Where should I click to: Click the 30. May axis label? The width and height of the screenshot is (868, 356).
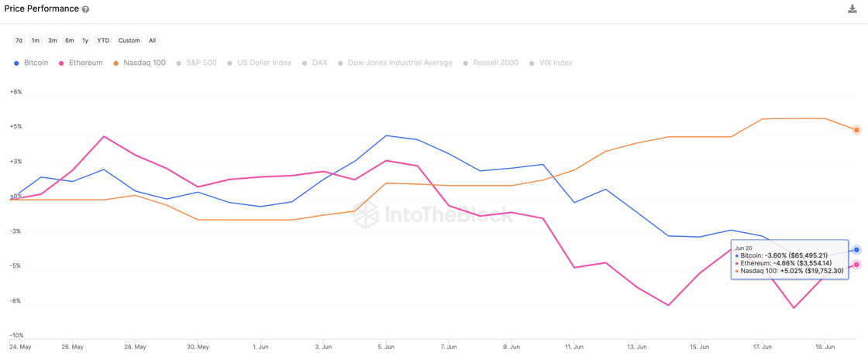coord(198,349)
